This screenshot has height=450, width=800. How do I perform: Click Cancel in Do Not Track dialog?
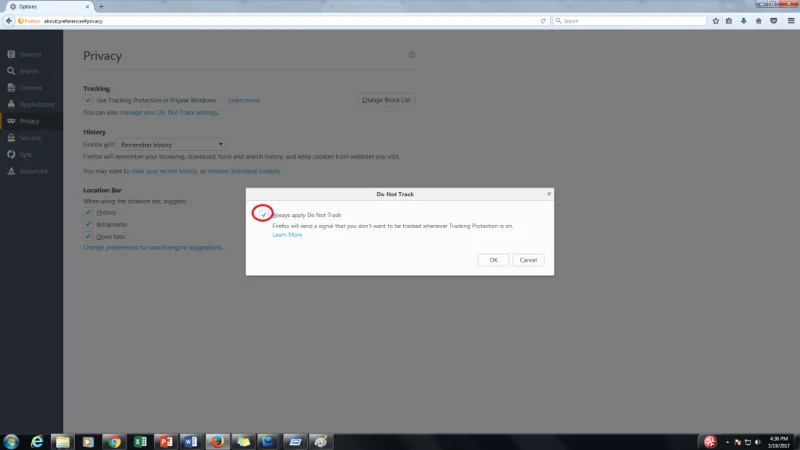[x=528, y=260]
